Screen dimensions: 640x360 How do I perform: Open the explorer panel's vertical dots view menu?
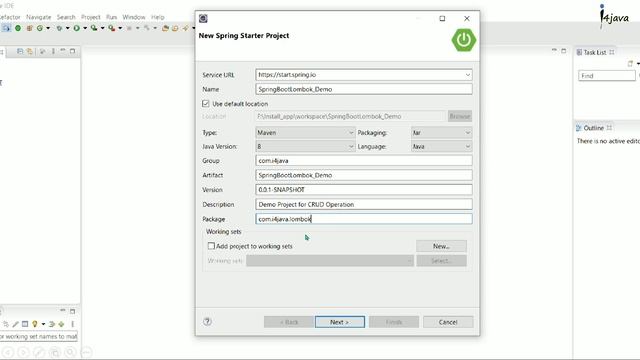53,51
